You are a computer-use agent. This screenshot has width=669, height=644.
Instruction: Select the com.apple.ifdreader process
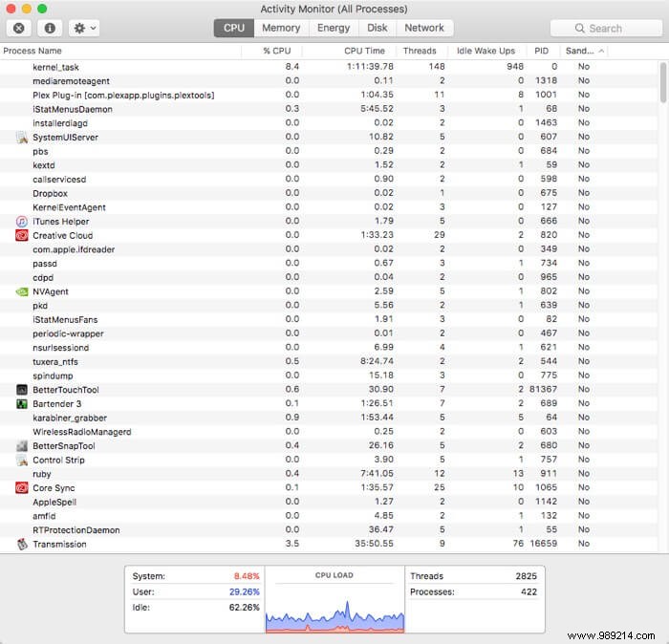click(x=329, y=249)
